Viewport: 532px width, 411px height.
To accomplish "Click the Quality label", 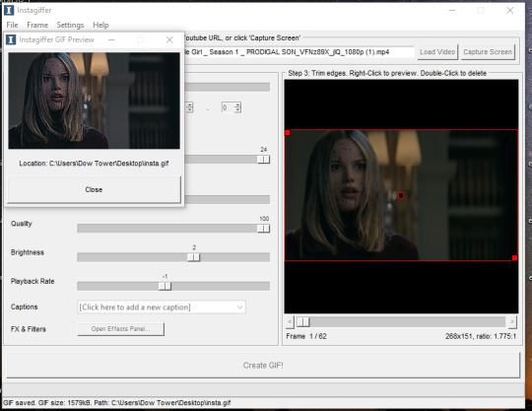I will point(22,224).
